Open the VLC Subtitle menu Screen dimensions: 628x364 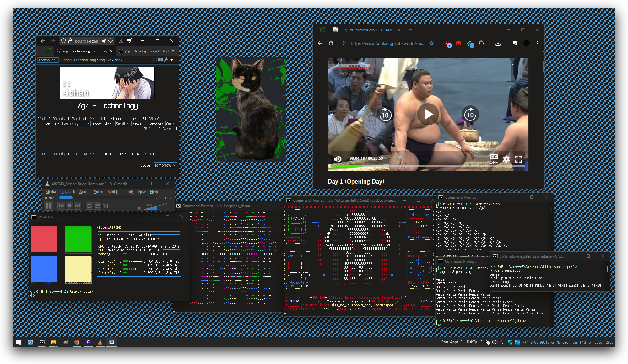[114, 192]
